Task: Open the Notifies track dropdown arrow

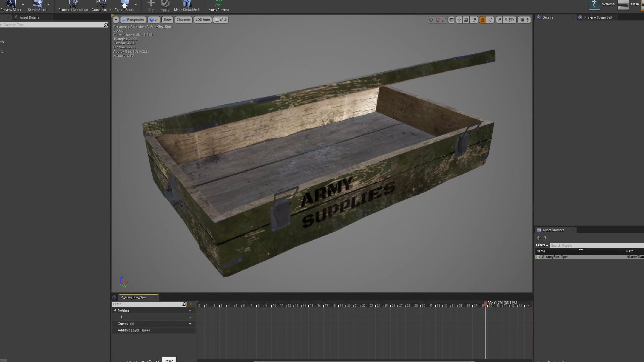Action: click(x=190, y=311)
